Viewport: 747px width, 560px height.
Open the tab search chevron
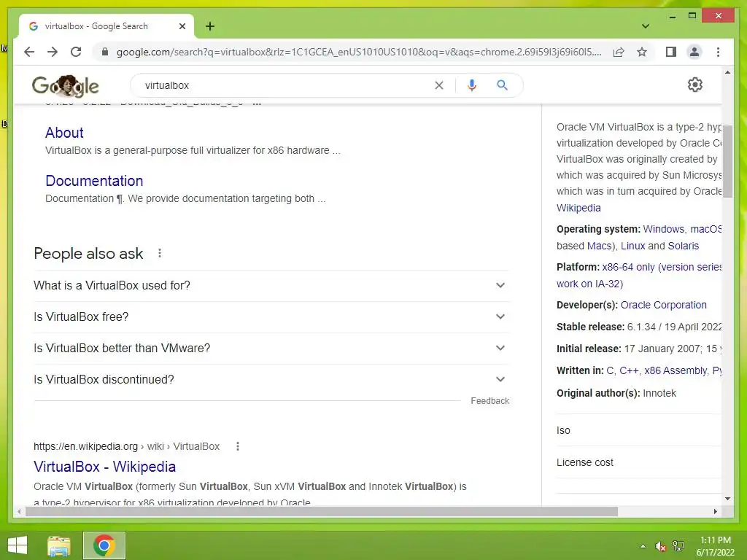[645, 26]
